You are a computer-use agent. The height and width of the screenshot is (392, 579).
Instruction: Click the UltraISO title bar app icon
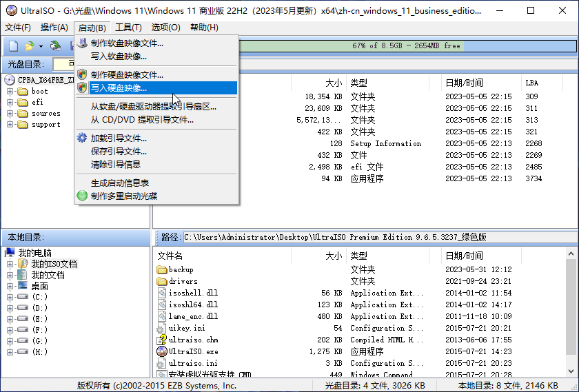[12, 10]
